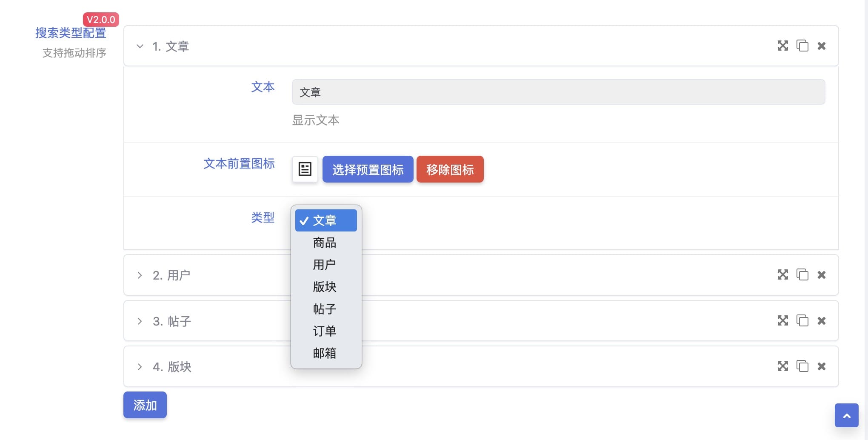868x440 pixels.
Task: Delete the 4. 版块 entry
Action: coord(822,366)
